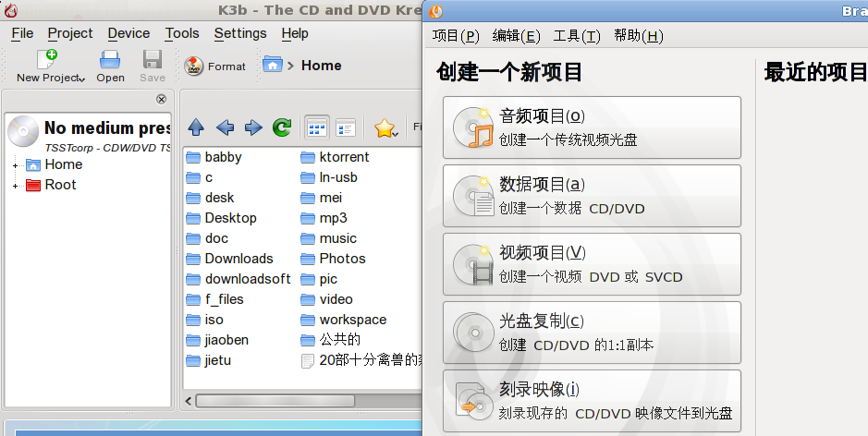868x436 pixels.
Task: Expand the Home tree node
Action: 16,165
